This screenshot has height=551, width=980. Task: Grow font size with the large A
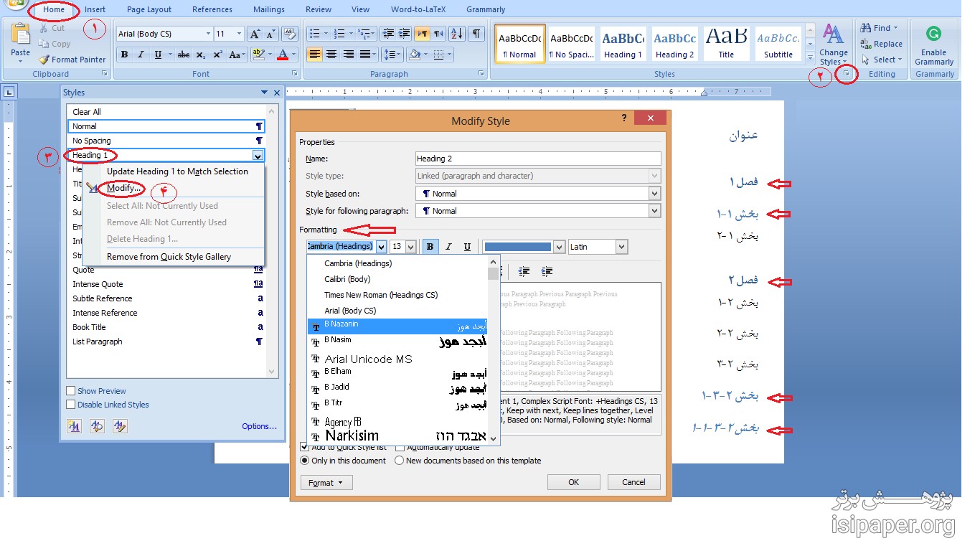coord(255,34)
